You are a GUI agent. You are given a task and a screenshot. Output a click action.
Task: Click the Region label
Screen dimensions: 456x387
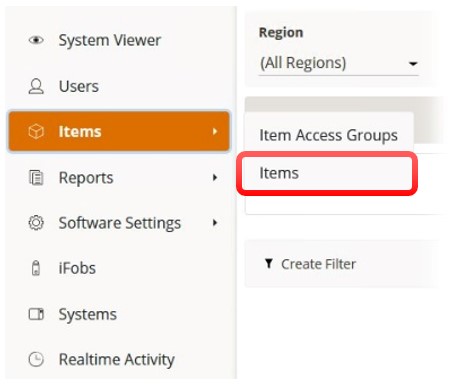point(281,33)
